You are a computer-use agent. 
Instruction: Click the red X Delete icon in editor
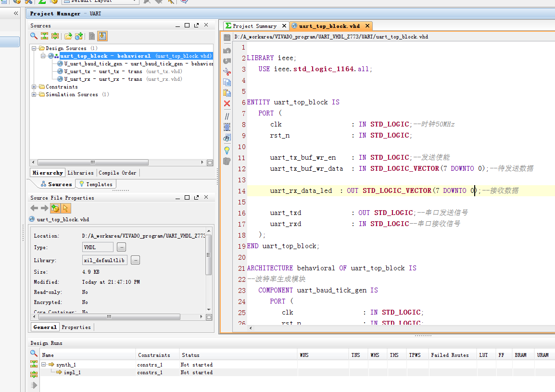click(227, 103)
